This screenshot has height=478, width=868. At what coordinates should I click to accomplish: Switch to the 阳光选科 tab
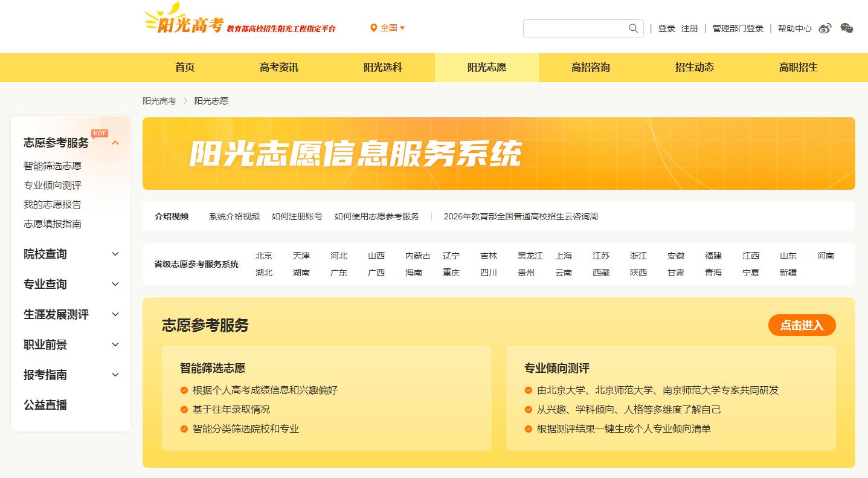(383, 68)
